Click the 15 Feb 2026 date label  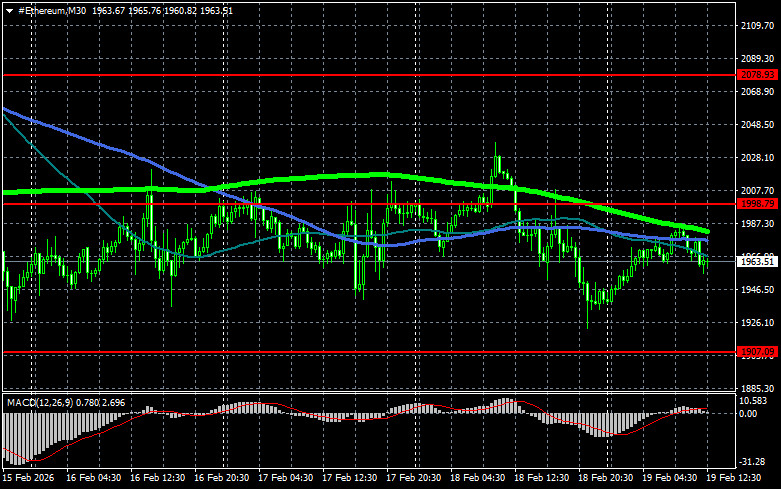(27, 479)
